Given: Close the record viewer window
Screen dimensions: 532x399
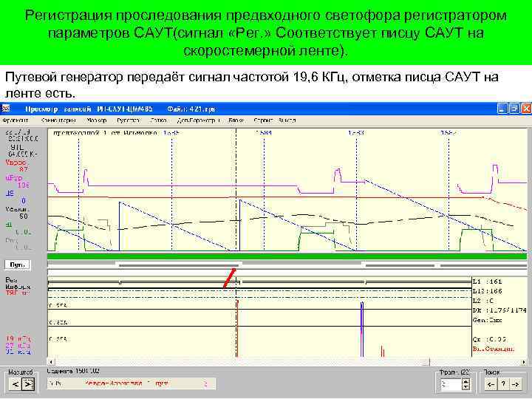Looking at the screenshot, I should 526,109.
